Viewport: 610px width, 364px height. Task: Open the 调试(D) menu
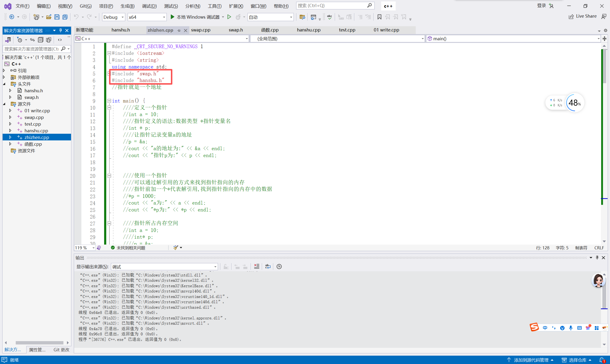click(149, 6)
